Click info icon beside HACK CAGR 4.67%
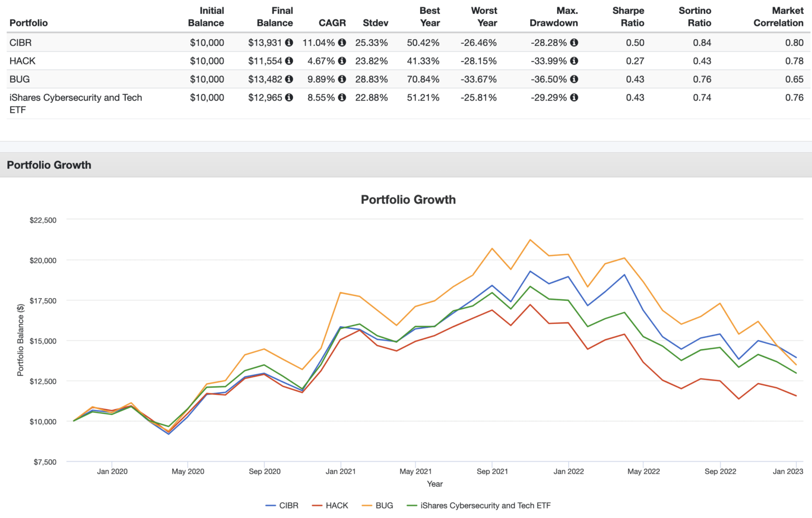This screenshot has width=812, height=518. click(342, 61)
